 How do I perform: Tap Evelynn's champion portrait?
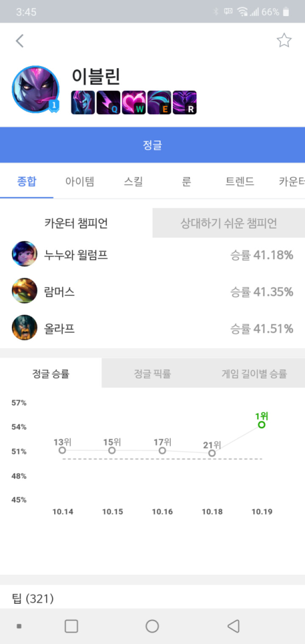35,89
